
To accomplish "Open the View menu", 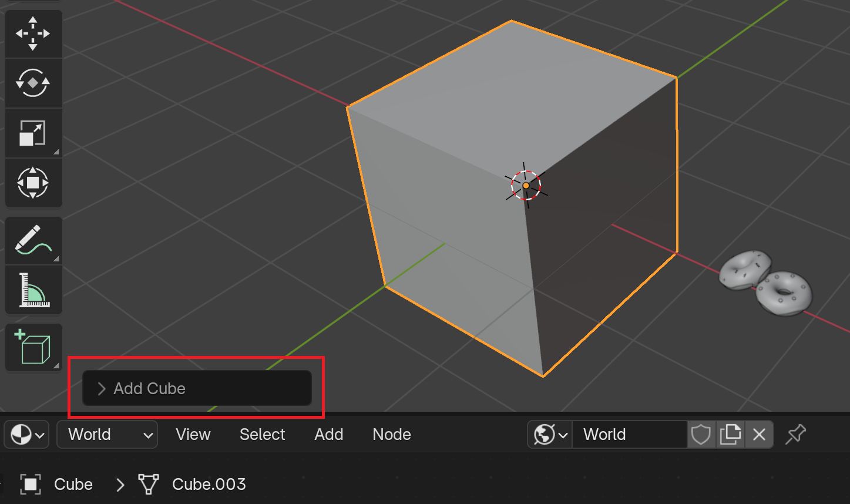I will [x=193, y=435].
